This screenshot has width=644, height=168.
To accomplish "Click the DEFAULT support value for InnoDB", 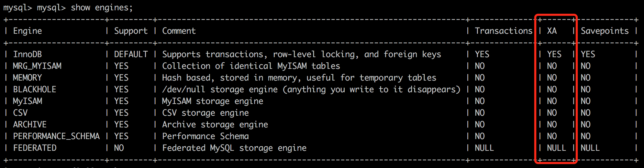I will tap(131, 54).
